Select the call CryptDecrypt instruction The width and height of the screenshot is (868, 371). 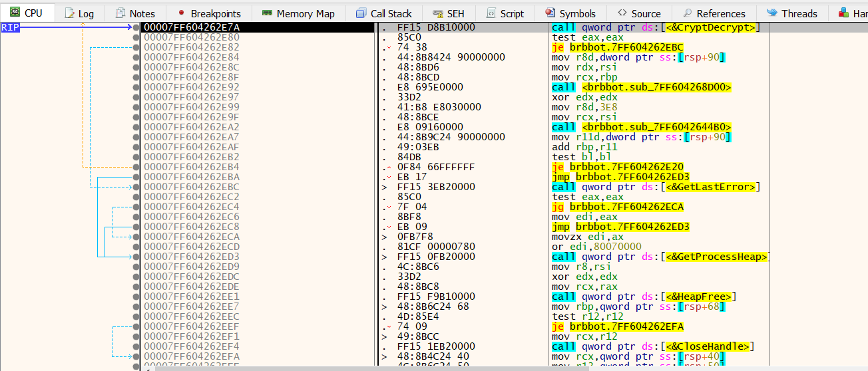(x=655, y=27)
